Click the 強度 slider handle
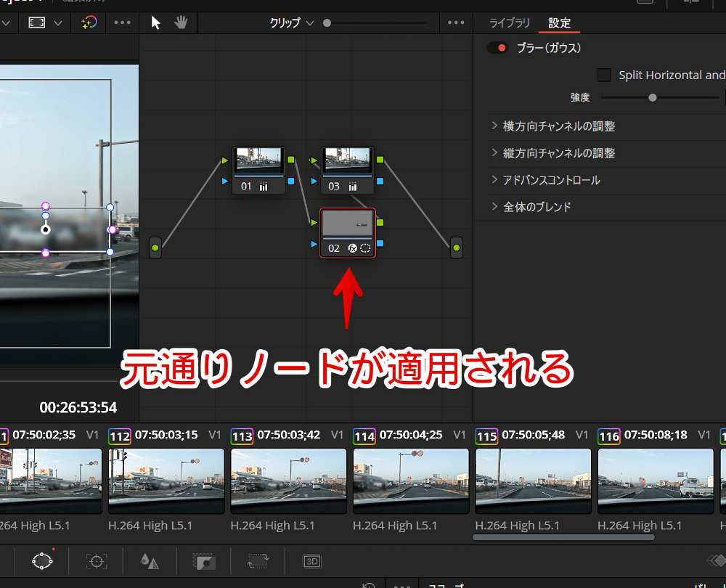 (653, 97)
